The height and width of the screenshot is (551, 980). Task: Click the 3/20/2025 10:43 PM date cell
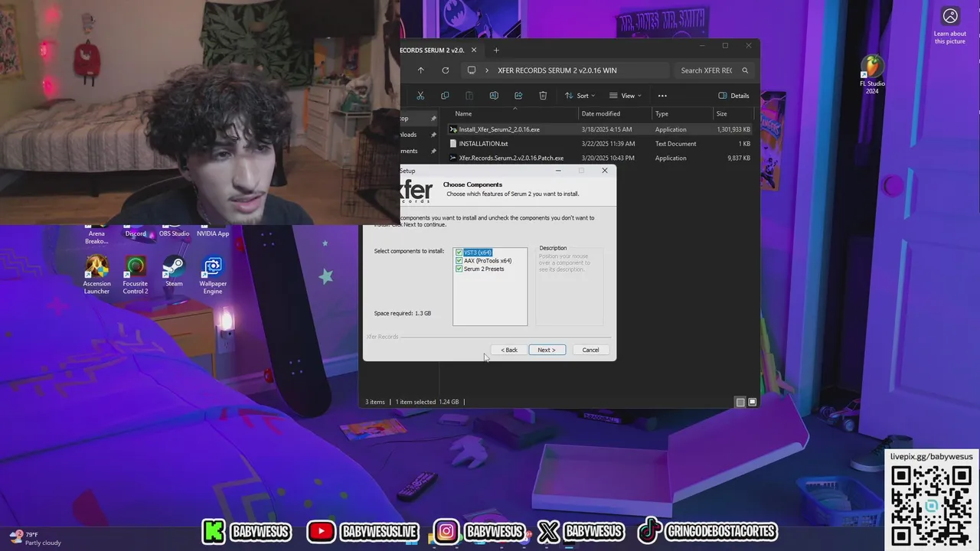(608, 158)
